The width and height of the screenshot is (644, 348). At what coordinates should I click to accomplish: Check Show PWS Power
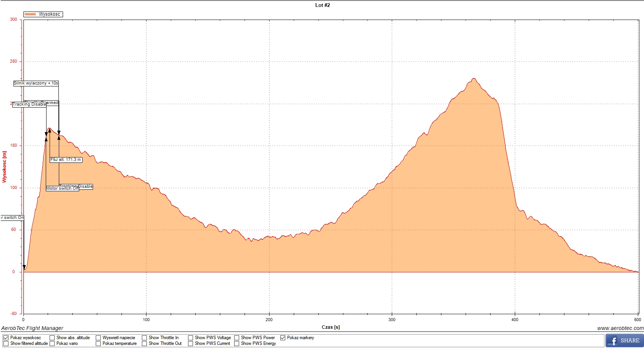pos(237,338)
